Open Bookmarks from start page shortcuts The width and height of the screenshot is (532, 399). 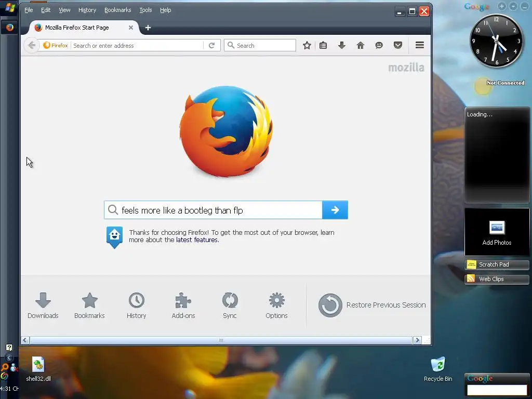[x=89, y=305]
